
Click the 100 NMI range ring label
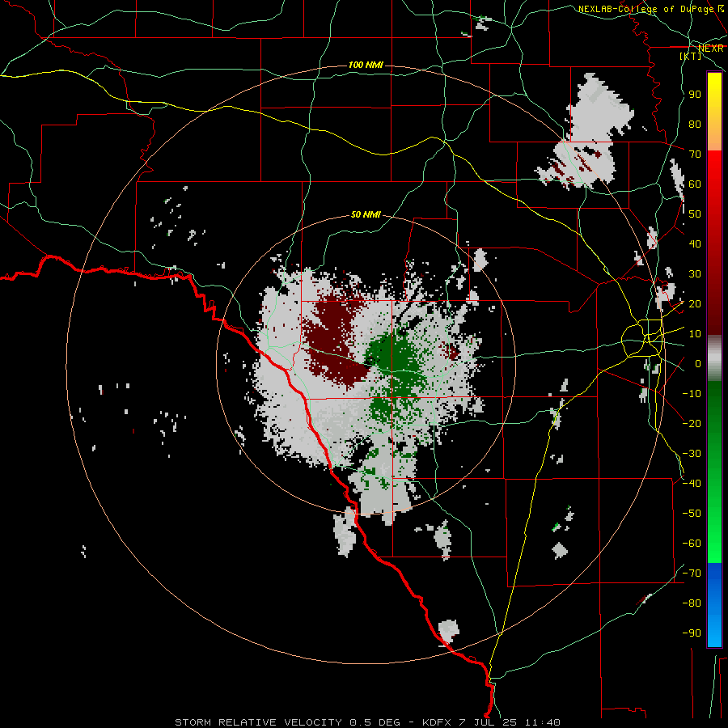(x=366, y=65)
